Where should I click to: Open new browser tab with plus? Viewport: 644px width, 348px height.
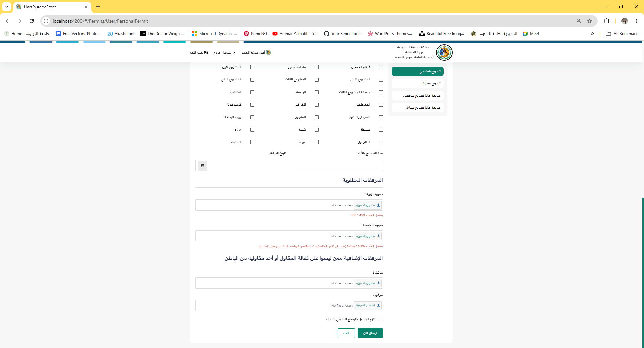98,7
